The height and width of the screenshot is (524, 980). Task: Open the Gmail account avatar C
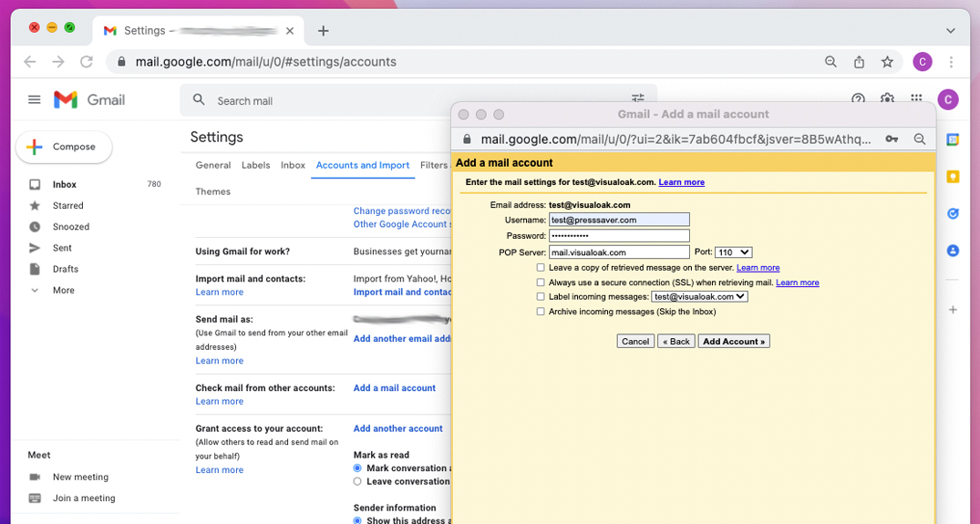pyautogui.click(x=948, y=100)
